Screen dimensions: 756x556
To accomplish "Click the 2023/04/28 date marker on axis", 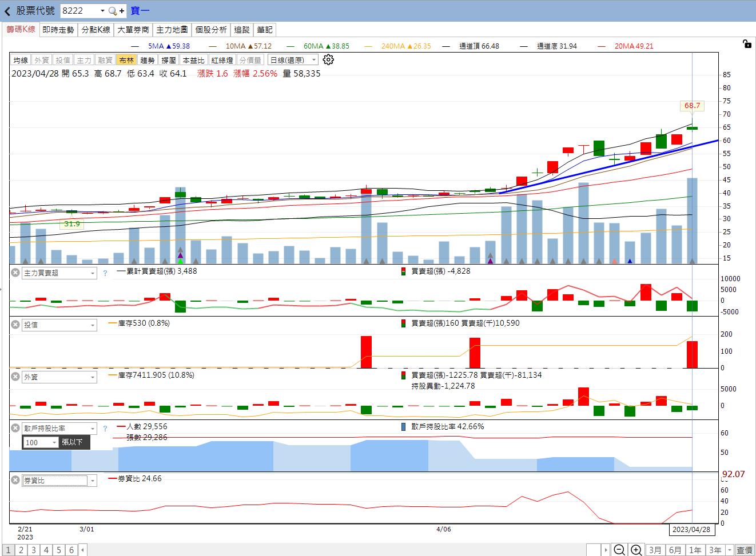I will 692,529.
